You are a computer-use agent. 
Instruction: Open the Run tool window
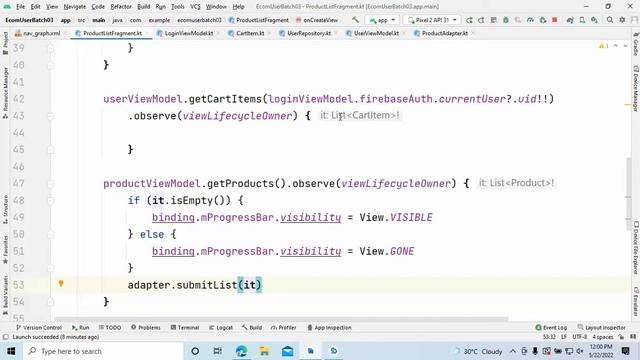coord(80,327)
